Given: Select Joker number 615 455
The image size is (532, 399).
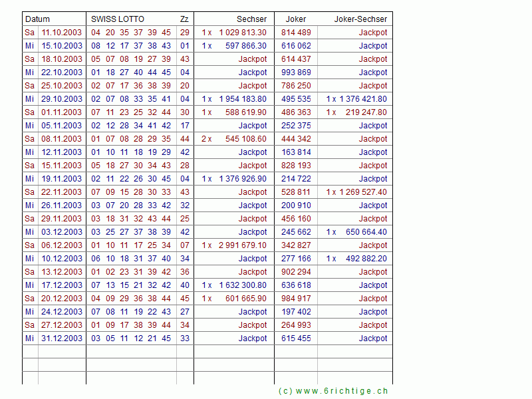Looking at the screenshot, I should coord(296,338).
